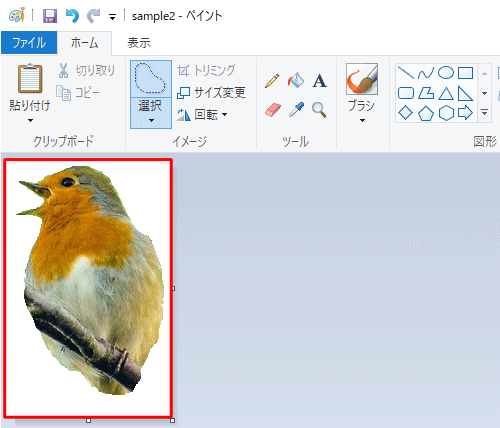Choose the Fill with color bucket tool
Screen dimensions: 500x428
(296, 80)
